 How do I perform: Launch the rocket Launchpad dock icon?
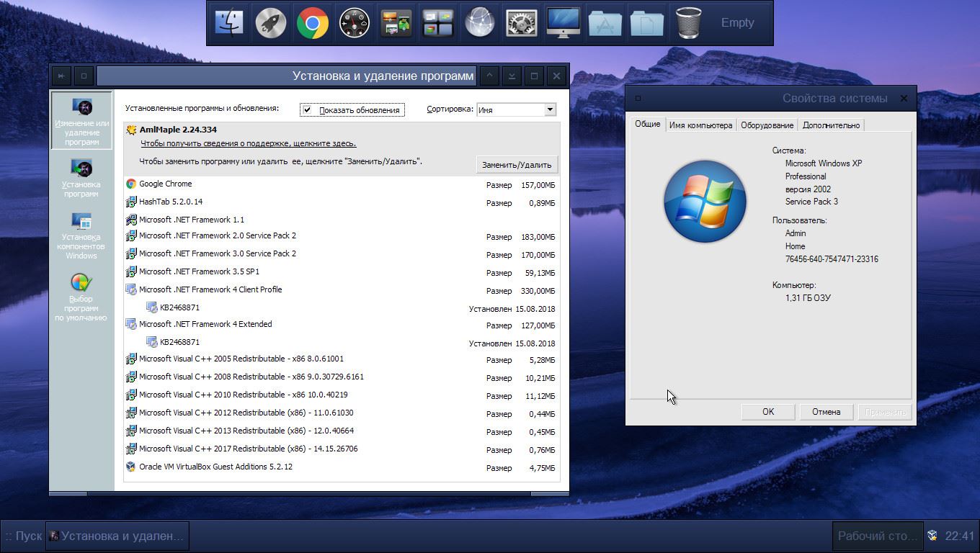[271, 23]
